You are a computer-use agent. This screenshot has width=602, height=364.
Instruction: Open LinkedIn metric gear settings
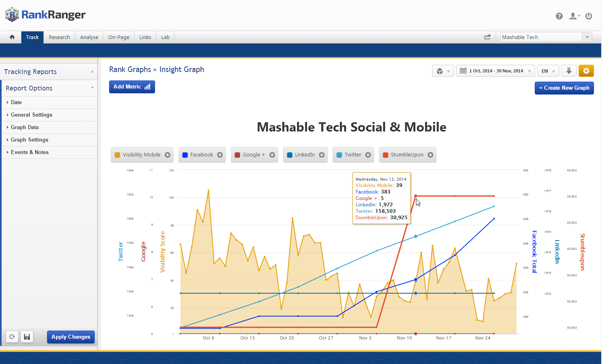point(322,155)
